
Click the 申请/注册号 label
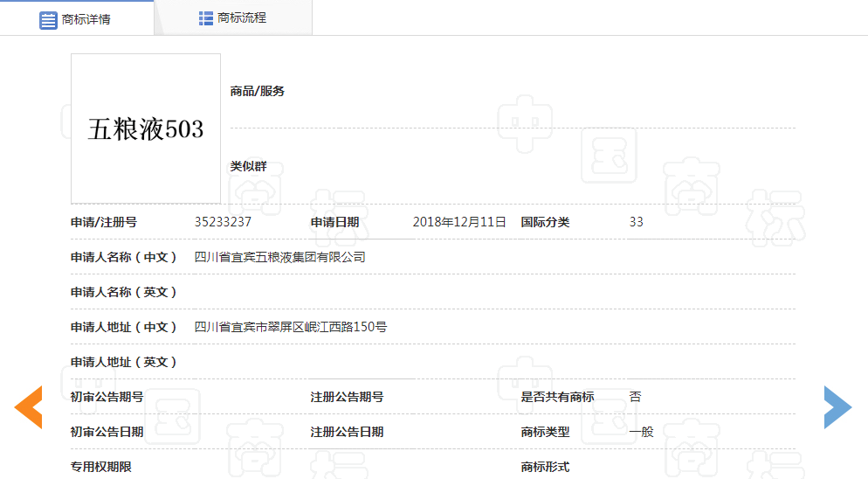point(104,222)
